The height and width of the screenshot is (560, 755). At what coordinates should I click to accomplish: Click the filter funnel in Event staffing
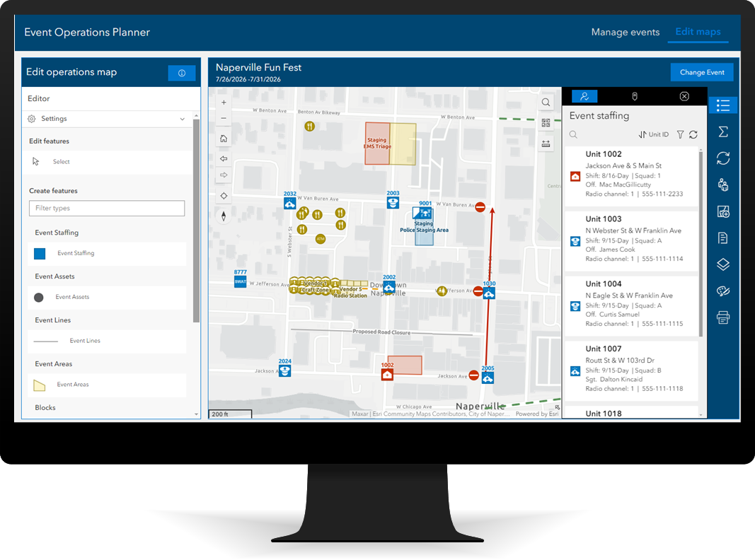pos(680,135)
